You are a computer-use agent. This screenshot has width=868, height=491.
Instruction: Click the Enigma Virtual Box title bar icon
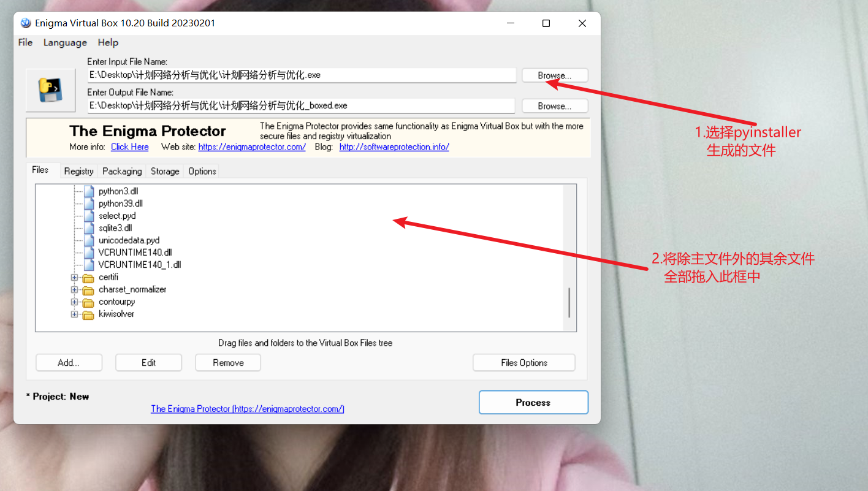pos(26,23)
